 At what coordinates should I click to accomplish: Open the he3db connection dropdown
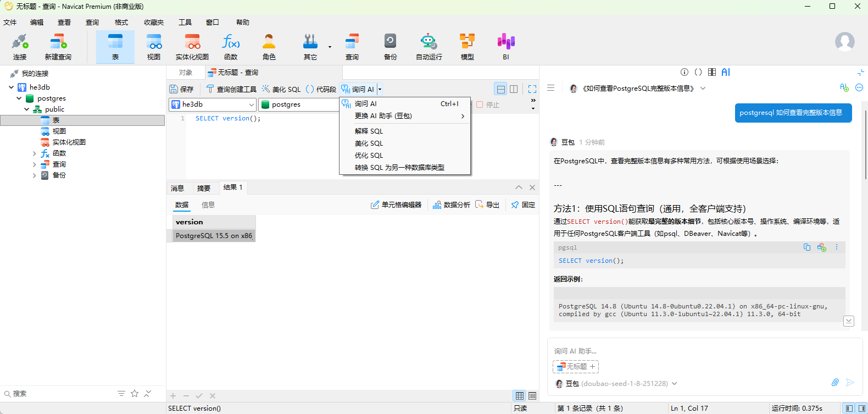click(x=213, y=104)
